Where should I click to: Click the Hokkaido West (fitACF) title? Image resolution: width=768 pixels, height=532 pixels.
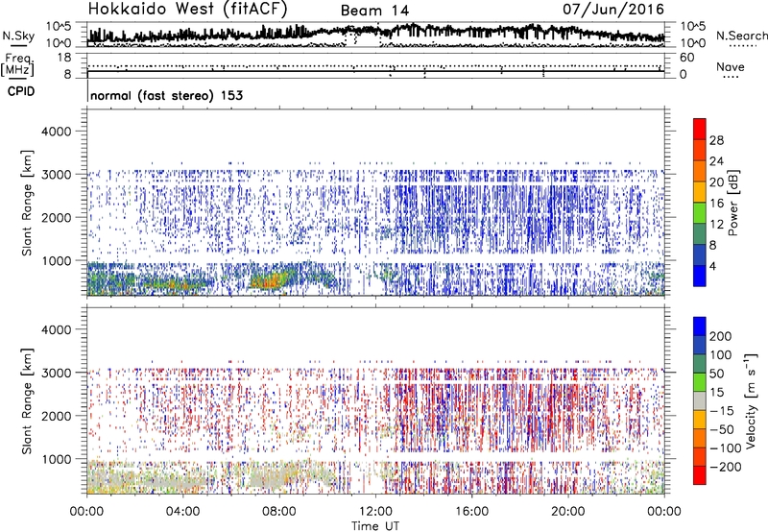[x=187, y=9]
